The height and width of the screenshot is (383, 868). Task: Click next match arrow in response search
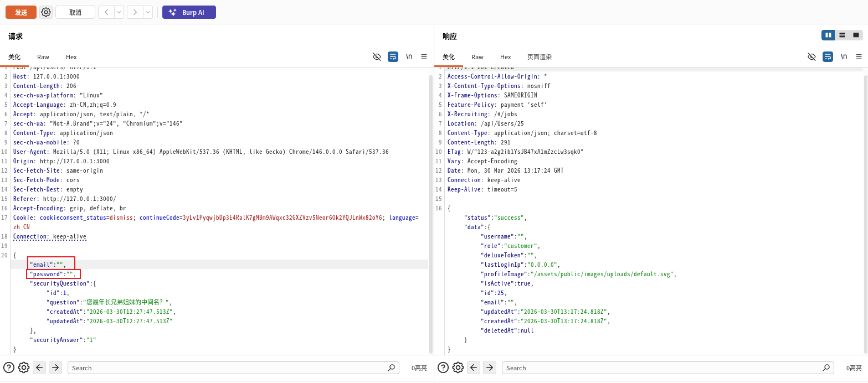click(x=490, y=368)
